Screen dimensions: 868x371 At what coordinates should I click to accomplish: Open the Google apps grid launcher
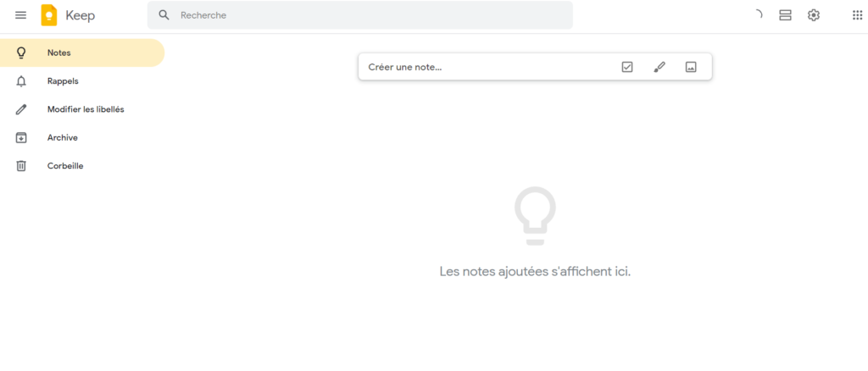tap(857, 15)
